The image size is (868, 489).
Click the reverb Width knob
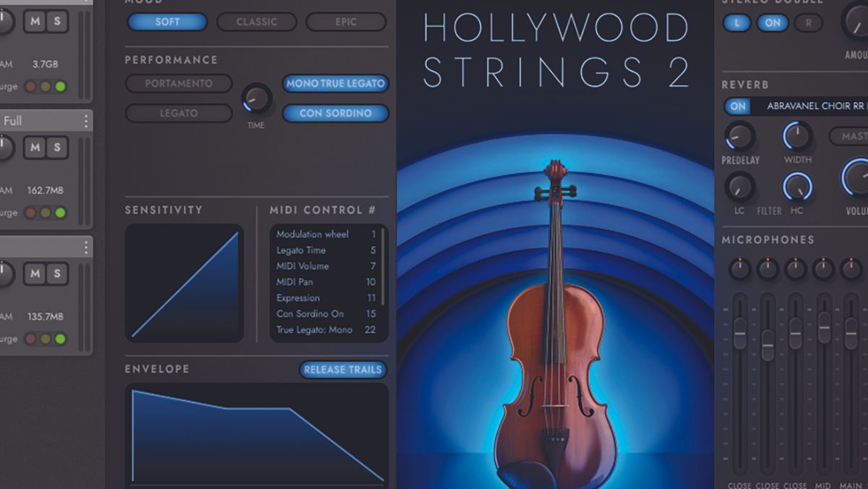click(797, 137)
